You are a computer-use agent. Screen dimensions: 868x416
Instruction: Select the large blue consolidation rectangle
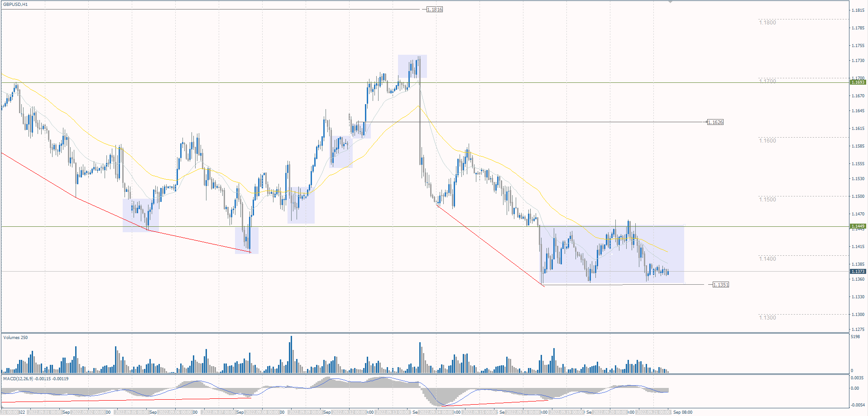coord(613,254)
